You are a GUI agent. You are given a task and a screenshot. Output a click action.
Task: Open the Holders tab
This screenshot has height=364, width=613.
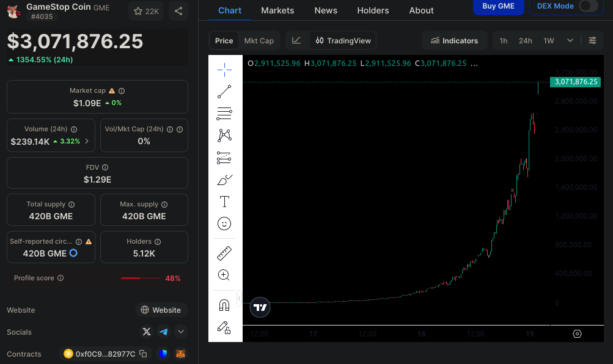point(373,10)
